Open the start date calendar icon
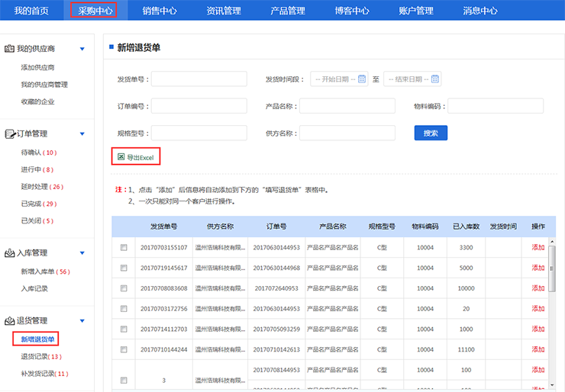The height and width of the screenshot is (392, 565). [x=362, y=79]
